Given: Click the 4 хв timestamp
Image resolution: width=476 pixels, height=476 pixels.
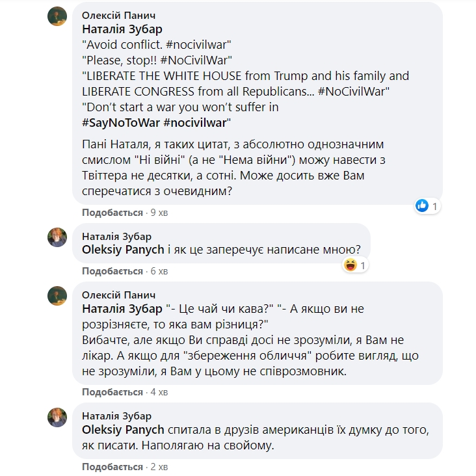Looking at the screenshot, I should click(x=159, y=392).
